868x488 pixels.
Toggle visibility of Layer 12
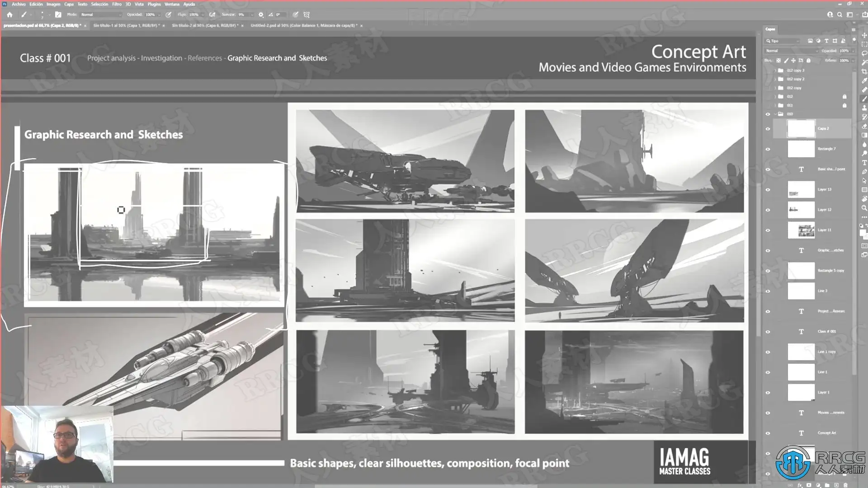coord(768,210)
